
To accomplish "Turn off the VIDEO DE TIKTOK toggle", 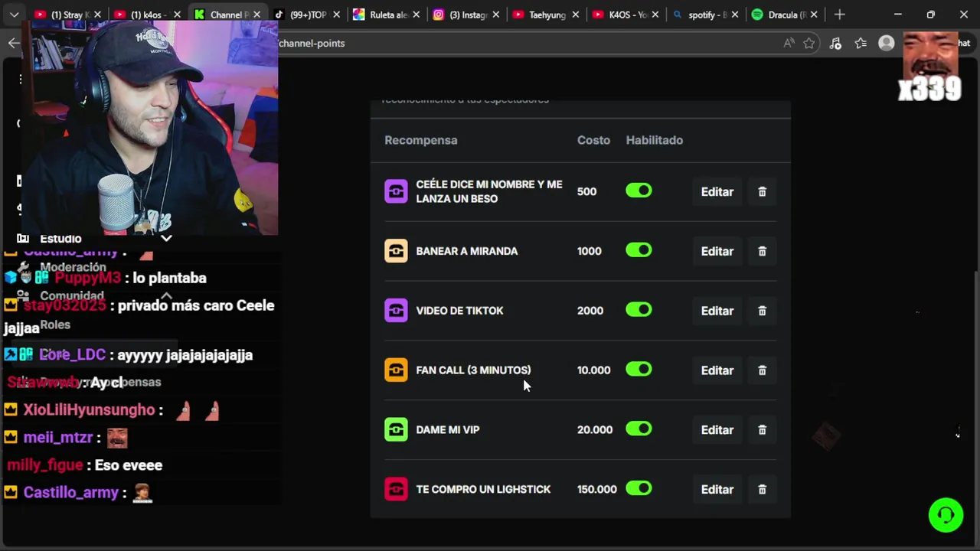I will 639,310.
